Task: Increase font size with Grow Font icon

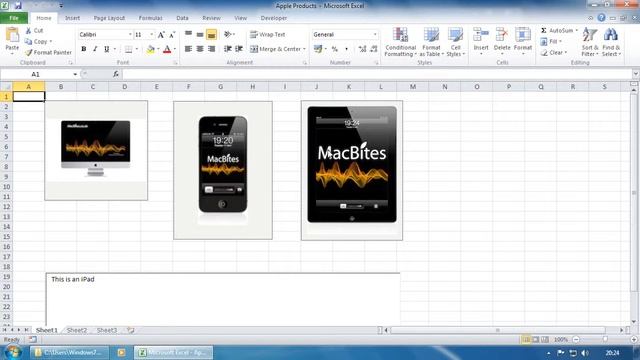Action: (x=161, y=35)
